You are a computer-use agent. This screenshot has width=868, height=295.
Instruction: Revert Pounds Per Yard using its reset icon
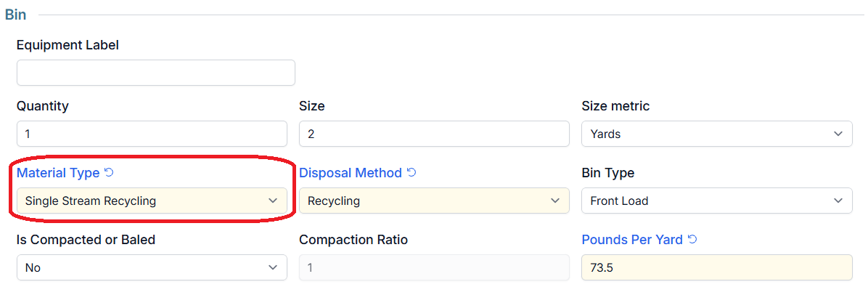pos(692,240)
